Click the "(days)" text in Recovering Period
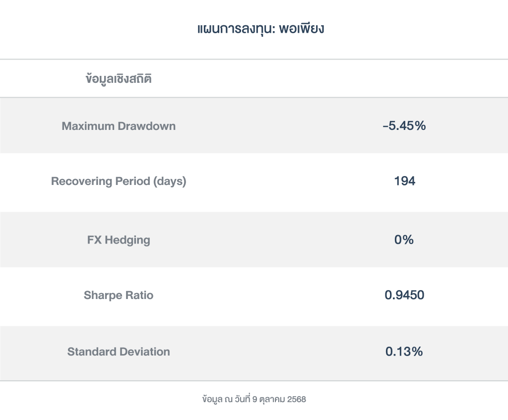Viewport: 508px width, 420px height. point(170,181)
